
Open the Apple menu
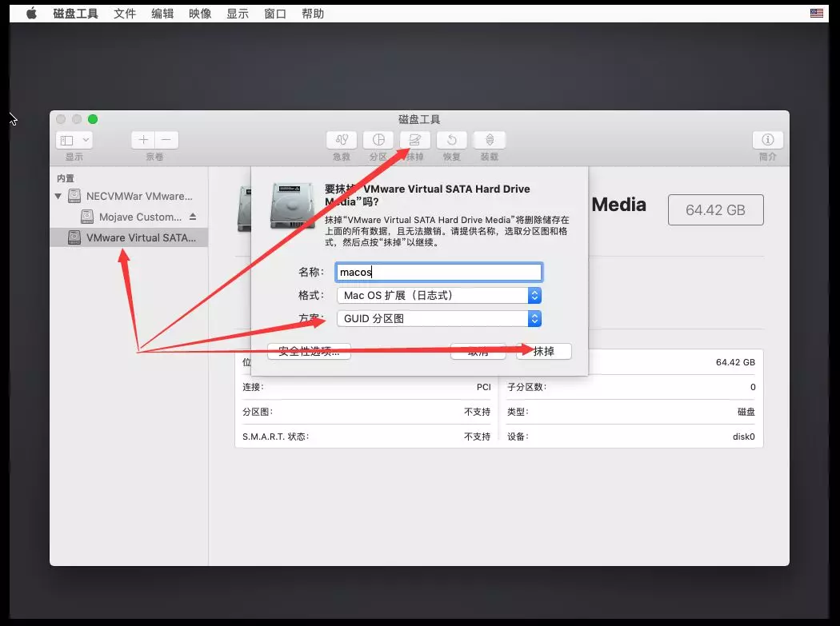tap(32, 14)
